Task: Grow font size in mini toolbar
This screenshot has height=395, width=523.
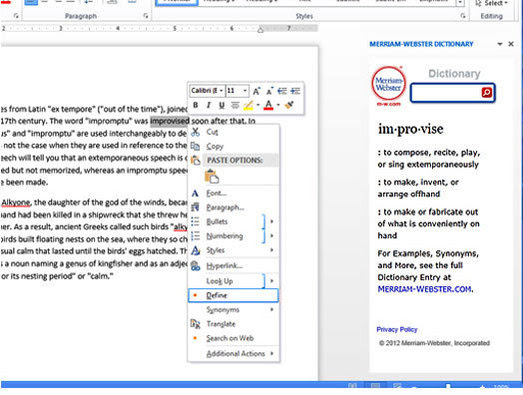Action: [x=256, y=91]
